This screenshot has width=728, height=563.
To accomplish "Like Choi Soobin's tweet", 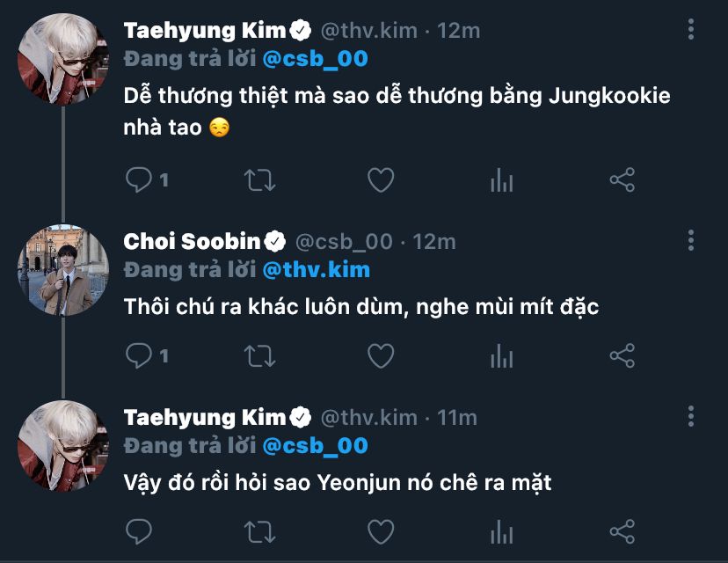I will 380,355.
